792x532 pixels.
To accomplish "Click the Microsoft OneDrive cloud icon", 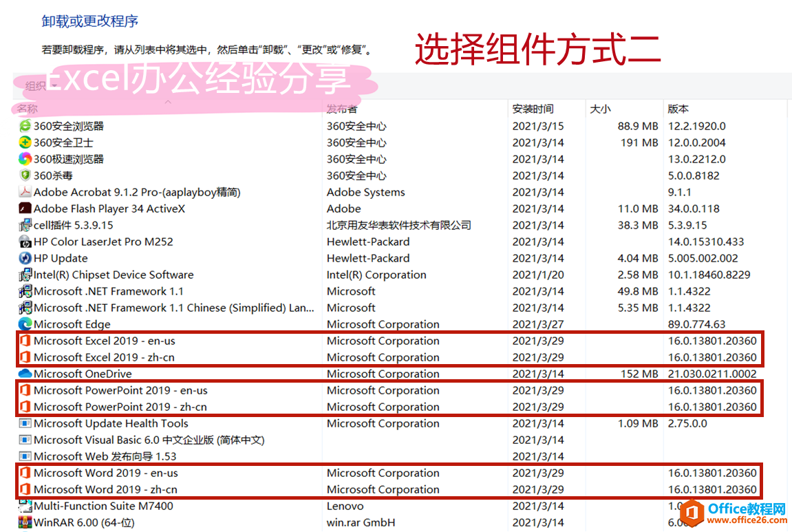I will click(25, 373).
